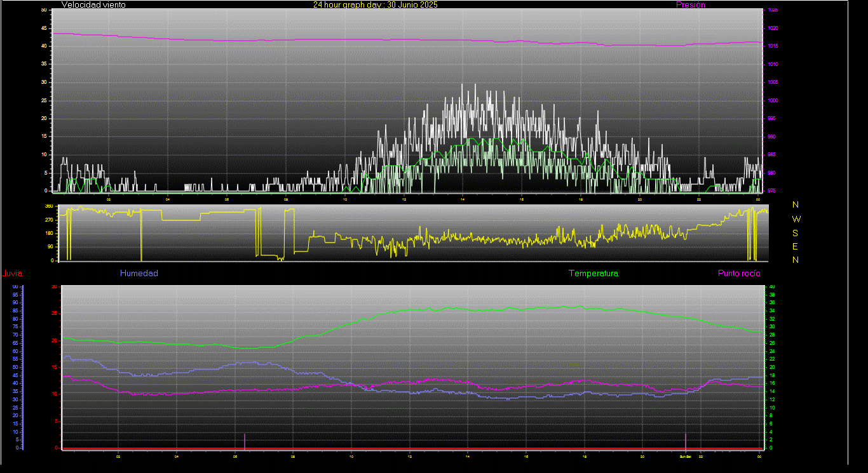
Task: Click the "270" wind direction axis value
Action: coord(48,220)
